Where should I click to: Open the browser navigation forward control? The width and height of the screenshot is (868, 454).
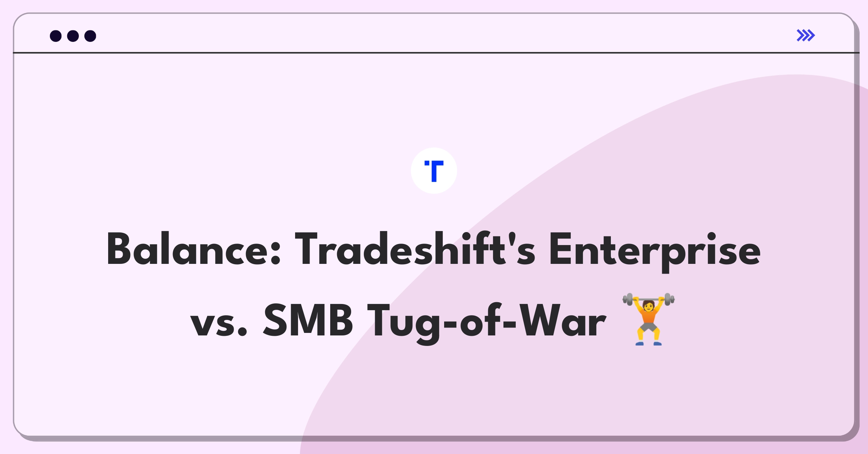tap(805, 35)
